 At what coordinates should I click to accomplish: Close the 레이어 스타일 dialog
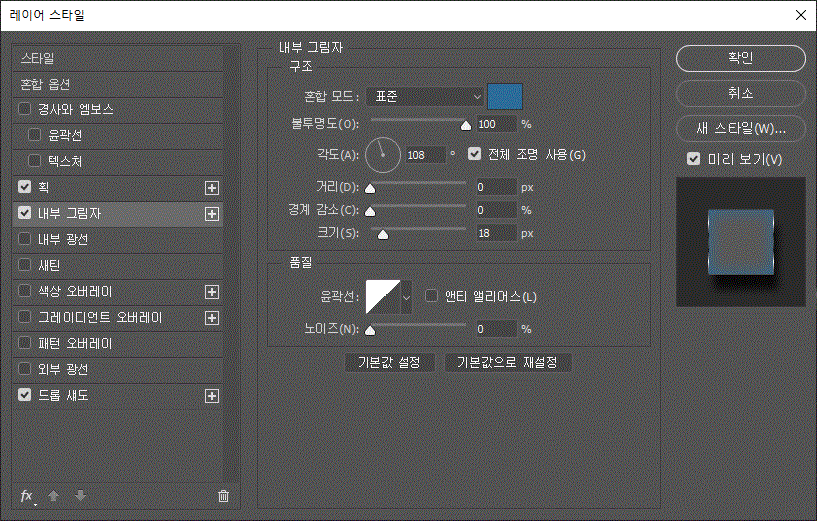[801, 15]
